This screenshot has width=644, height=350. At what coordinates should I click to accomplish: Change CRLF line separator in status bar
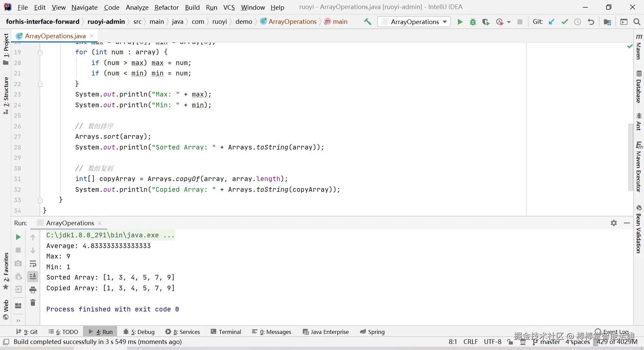tap(470, 342)
